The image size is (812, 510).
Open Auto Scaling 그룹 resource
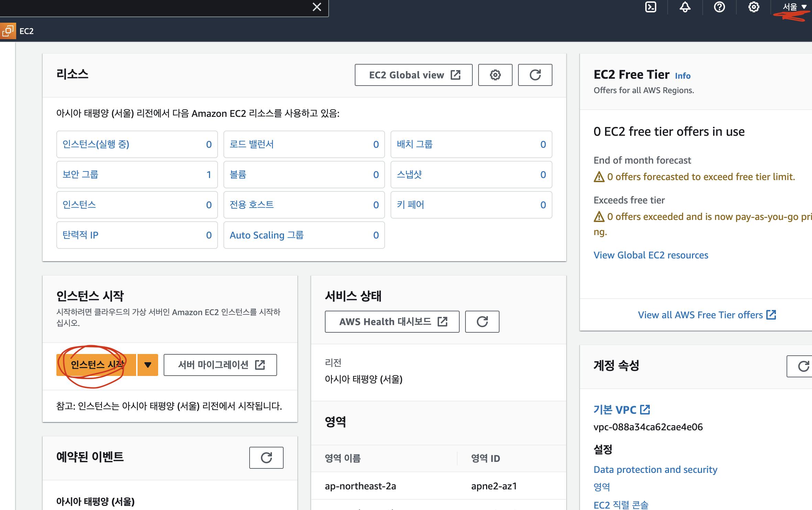pos(304,235)
